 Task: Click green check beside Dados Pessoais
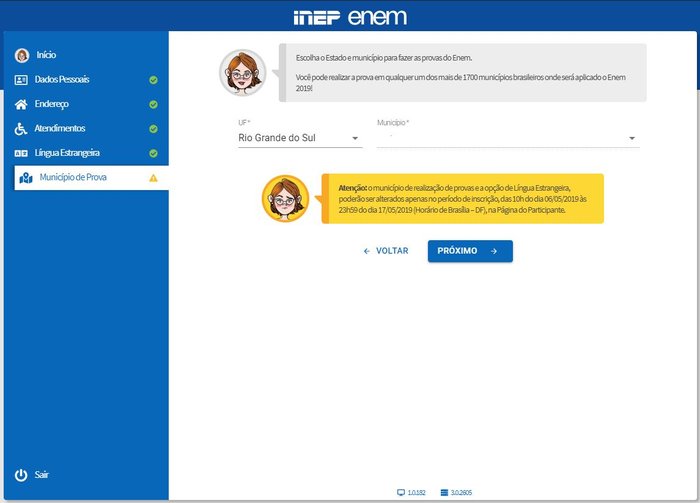(153, 80)
